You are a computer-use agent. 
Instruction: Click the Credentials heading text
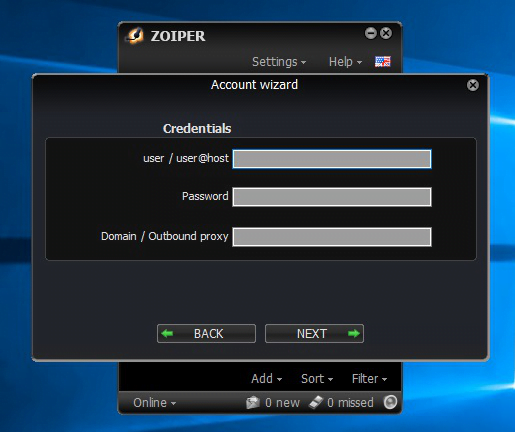(197, 129)
